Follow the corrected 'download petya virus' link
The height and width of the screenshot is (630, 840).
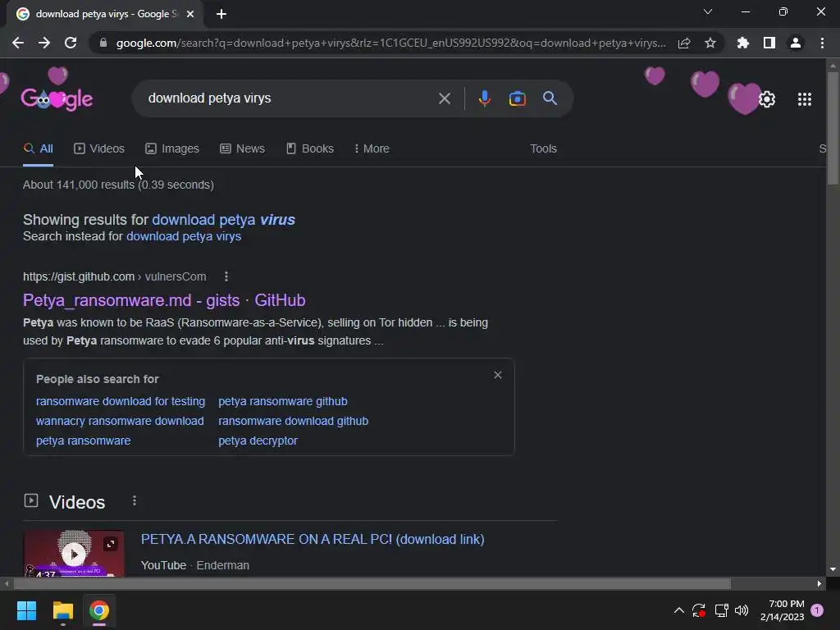click(223, 220)
